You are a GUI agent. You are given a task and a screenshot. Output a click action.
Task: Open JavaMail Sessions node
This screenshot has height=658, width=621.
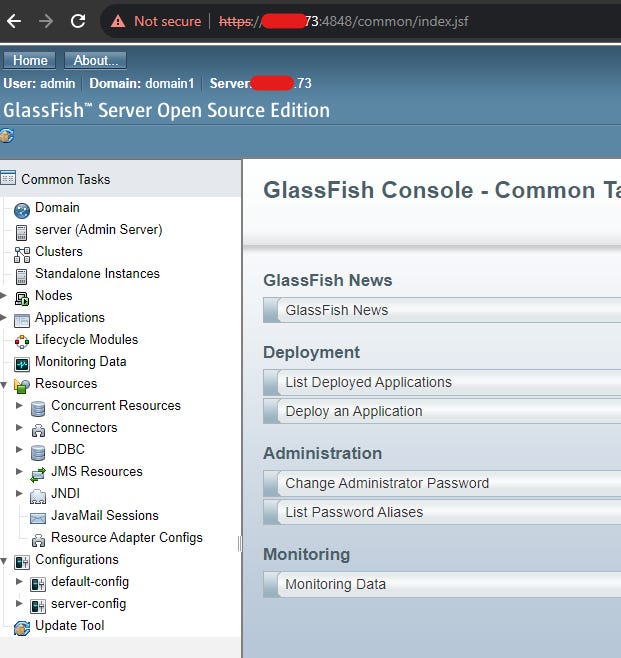105,515
